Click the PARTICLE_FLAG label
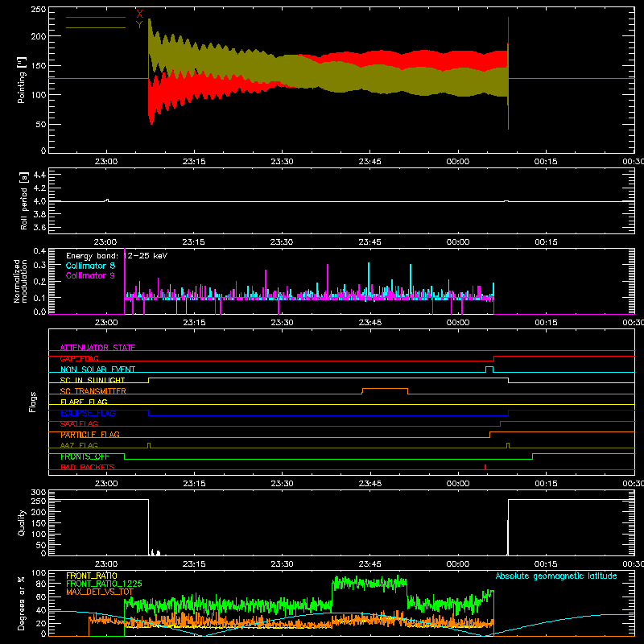The height and width of the screenshot is (644, 644). point(90,435)
